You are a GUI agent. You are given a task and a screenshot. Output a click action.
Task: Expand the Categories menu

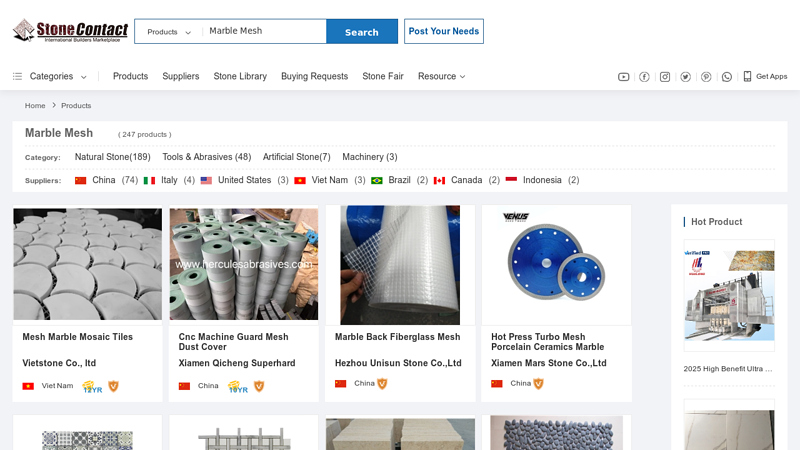click(x=50, y=76)
